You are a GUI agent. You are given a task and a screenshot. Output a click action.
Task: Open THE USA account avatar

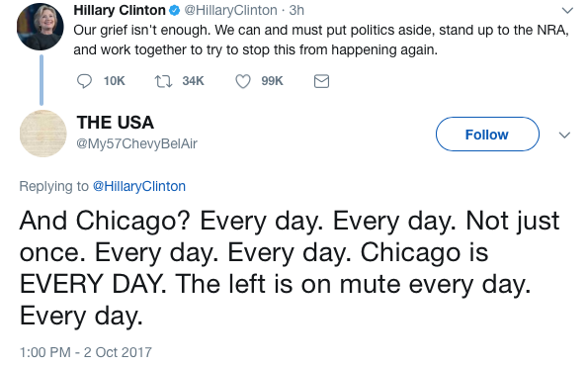(43, 134)
